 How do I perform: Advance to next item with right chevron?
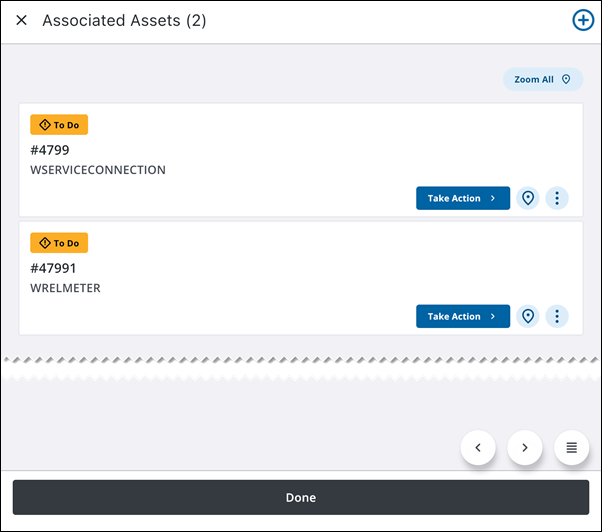[525, 447]
